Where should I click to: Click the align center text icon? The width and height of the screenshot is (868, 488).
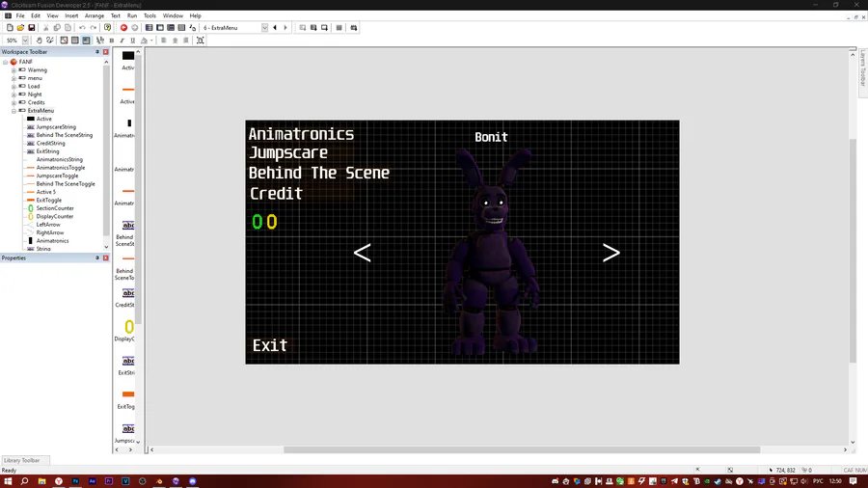click(x=175, y=41)
